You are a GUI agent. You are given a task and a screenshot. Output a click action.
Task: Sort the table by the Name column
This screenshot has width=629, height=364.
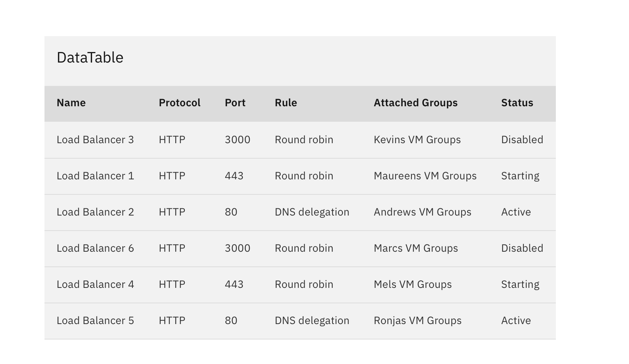click(x=71, y=102)
